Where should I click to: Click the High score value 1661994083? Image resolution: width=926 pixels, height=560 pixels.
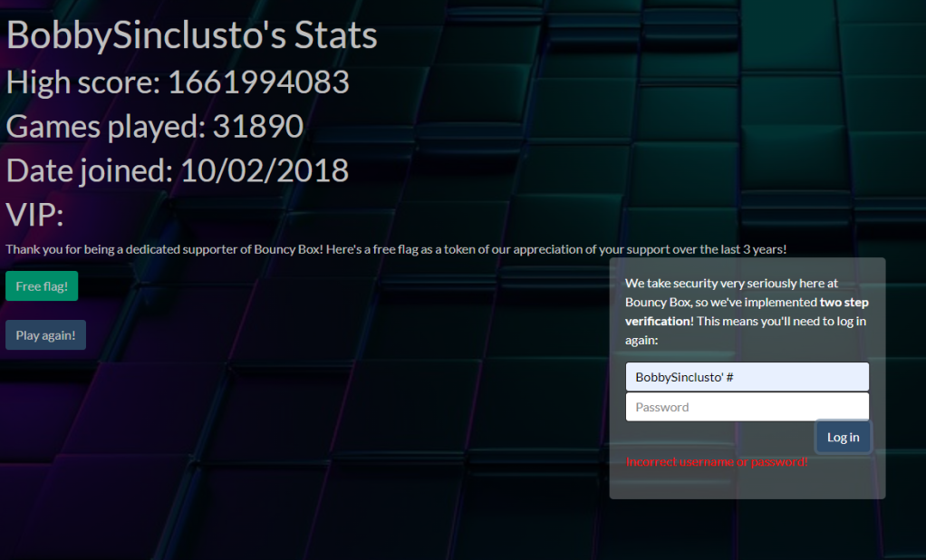[258, 82]
